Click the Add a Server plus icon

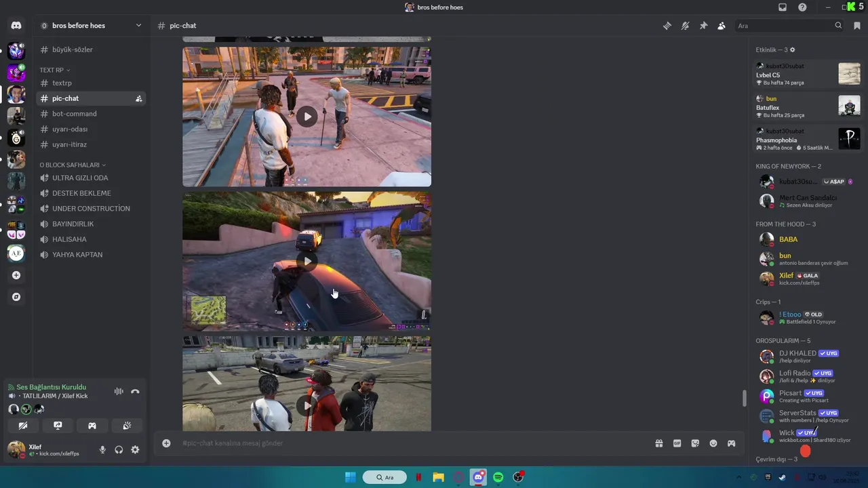coord(16,275)
